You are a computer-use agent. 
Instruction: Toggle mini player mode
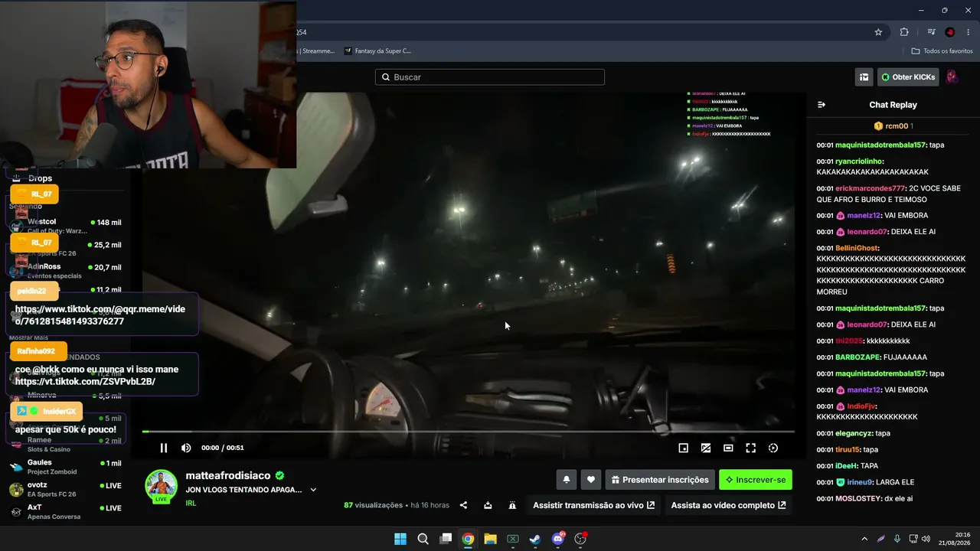(684, 448)
